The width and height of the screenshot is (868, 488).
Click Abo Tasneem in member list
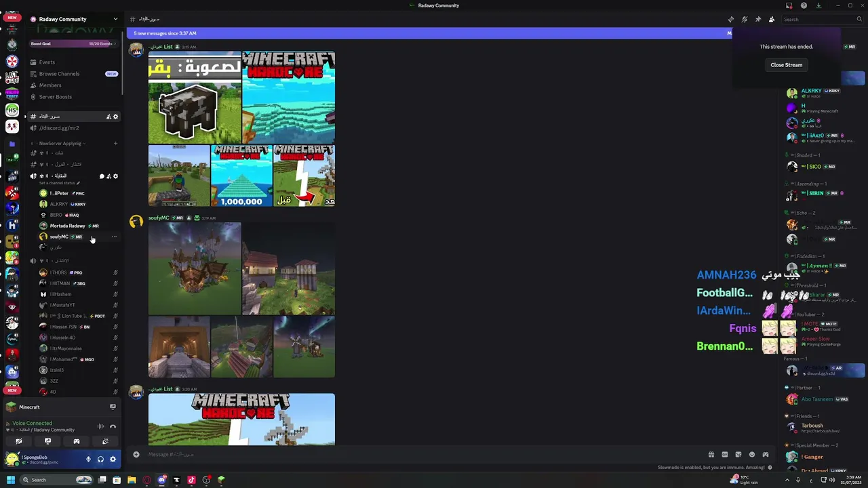coord(816,399)
